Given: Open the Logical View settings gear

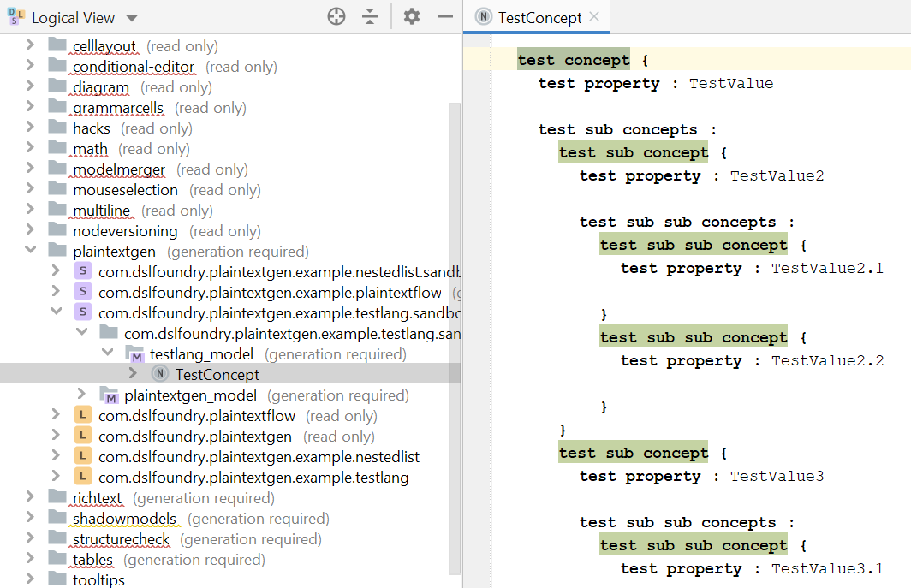Looking at the screenshot, I should click(412, 17).
